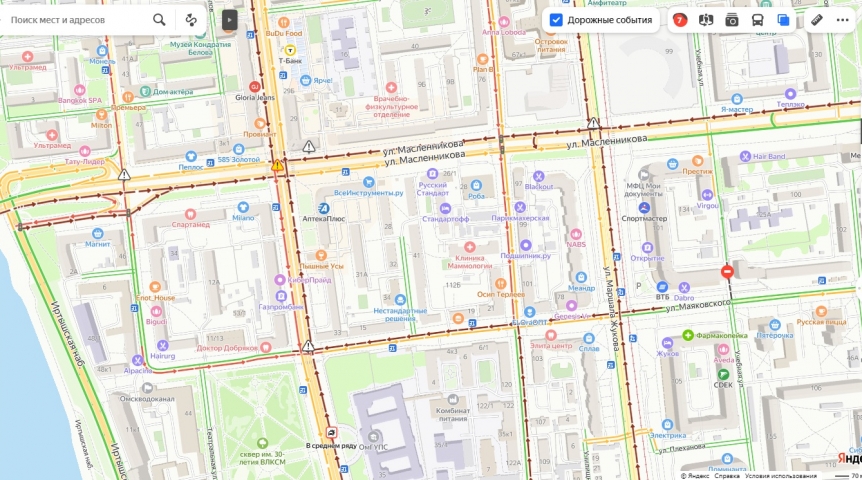The height and width of the screenshot is (480, 862).
Task: Select the ВсеИнструменты.ру marker
Action: (x=368, y=182)
